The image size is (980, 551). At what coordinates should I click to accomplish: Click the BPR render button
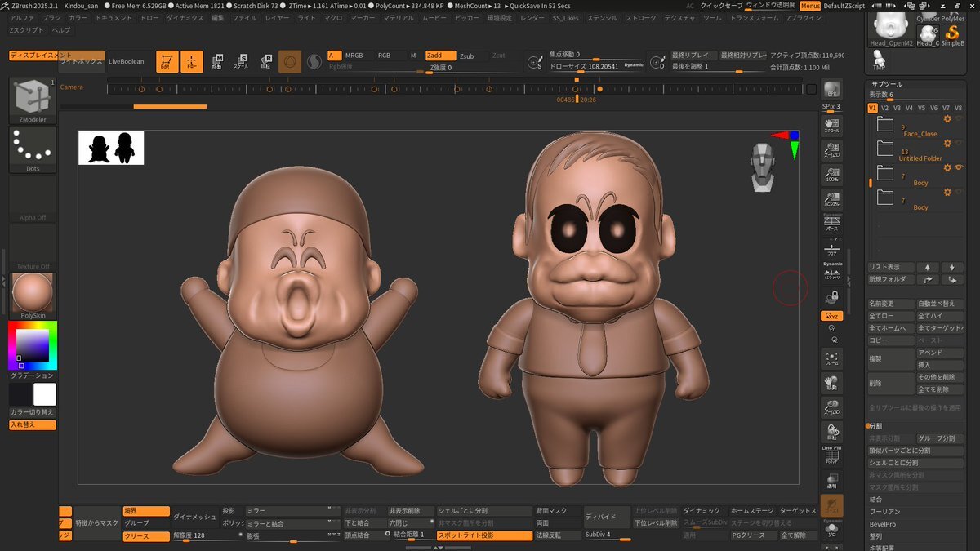pyautogui.click(x=832, y=90)
